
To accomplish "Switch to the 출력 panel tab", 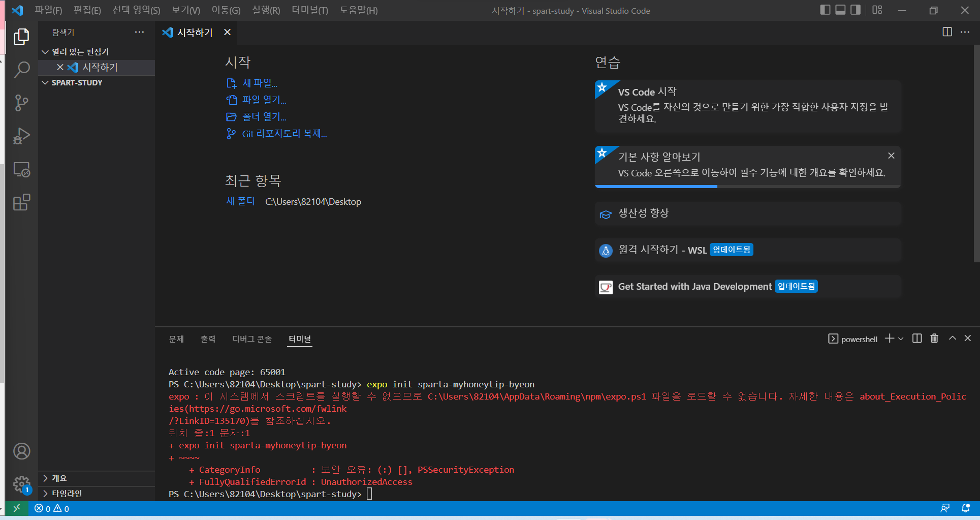I will point(208,339).
